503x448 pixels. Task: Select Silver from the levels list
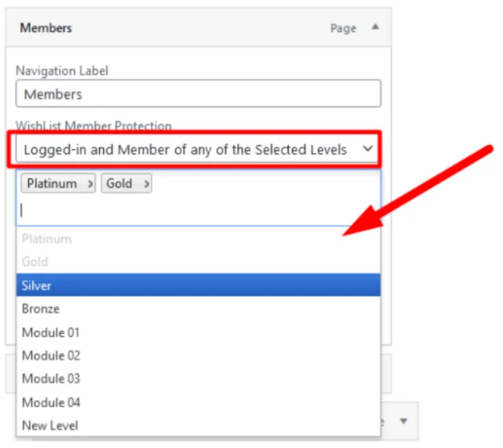click(198, 285)
